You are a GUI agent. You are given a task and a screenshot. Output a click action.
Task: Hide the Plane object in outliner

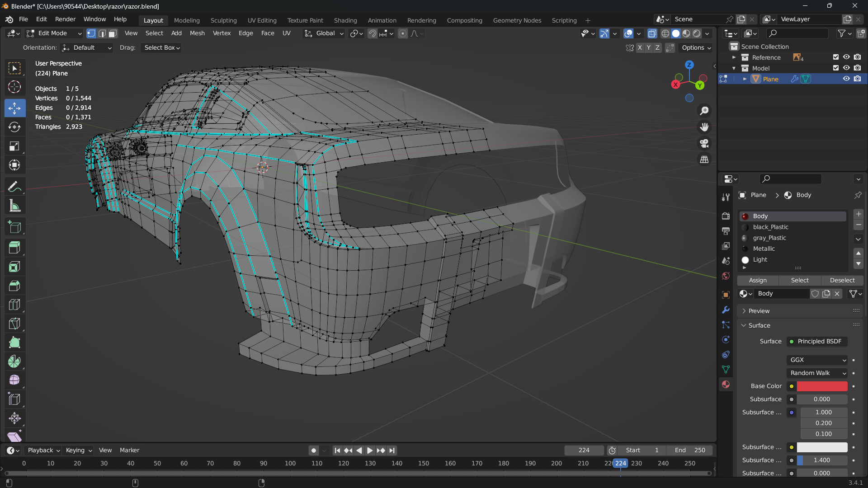click(x=846, y=79)
